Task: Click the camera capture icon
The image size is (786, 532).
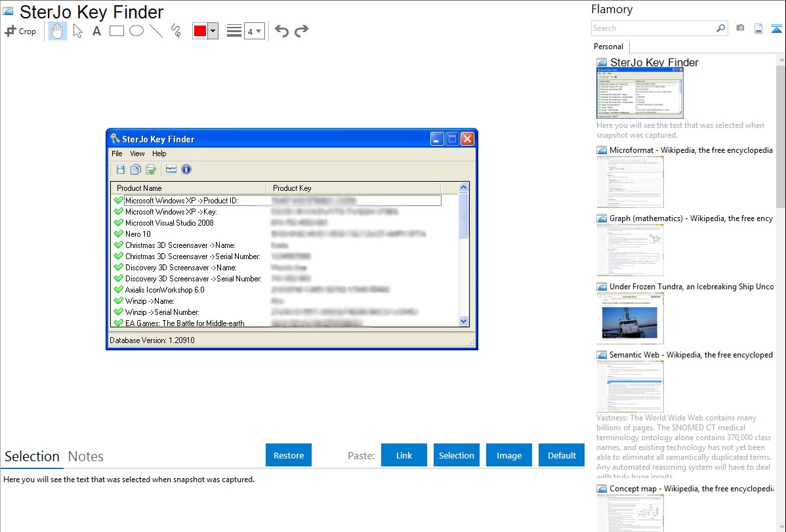Action: (740, 28)
